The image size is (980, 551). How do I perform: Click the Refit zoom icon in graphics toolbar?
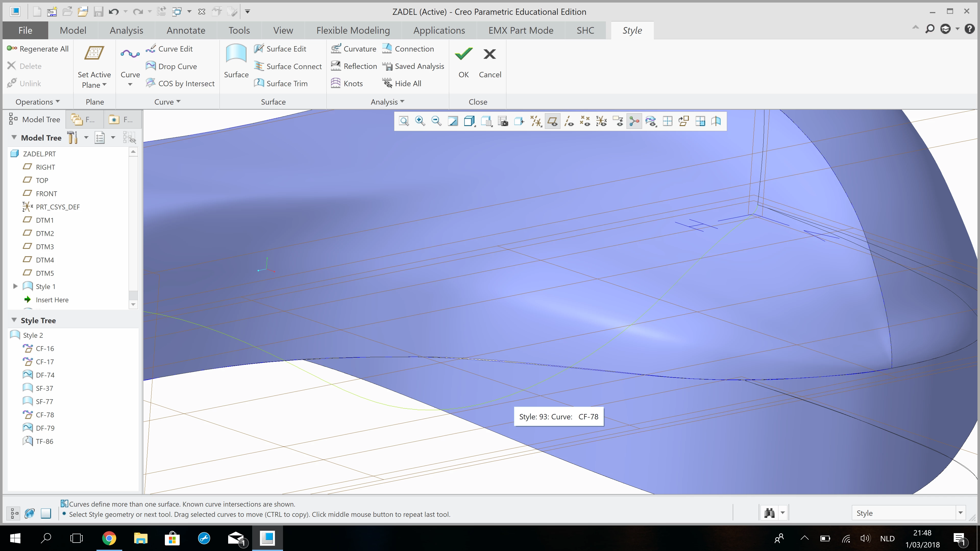[x=404, y=121]
